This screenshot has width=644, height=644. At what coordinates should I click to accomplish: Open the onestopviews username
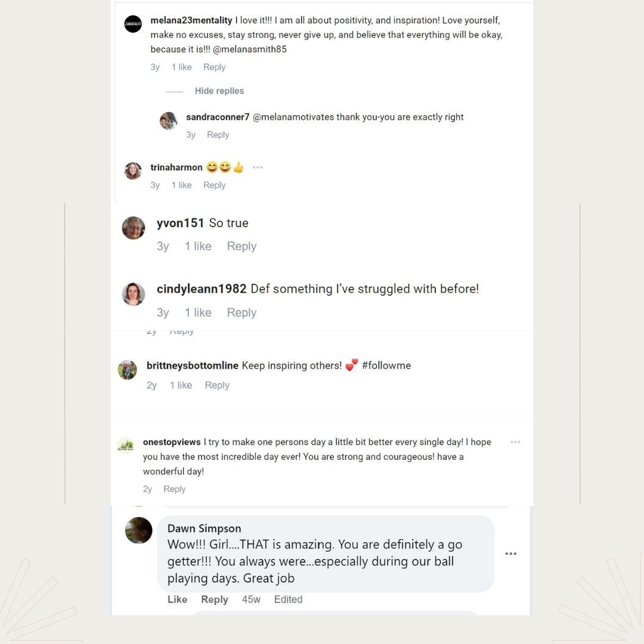point(172,442)
